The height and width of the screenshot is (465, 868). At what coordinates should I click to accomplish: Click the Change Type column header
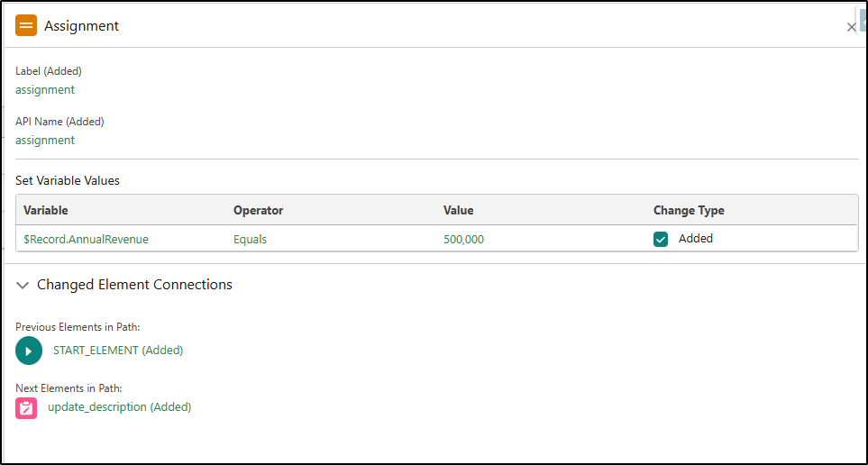[x=689, y=211]
